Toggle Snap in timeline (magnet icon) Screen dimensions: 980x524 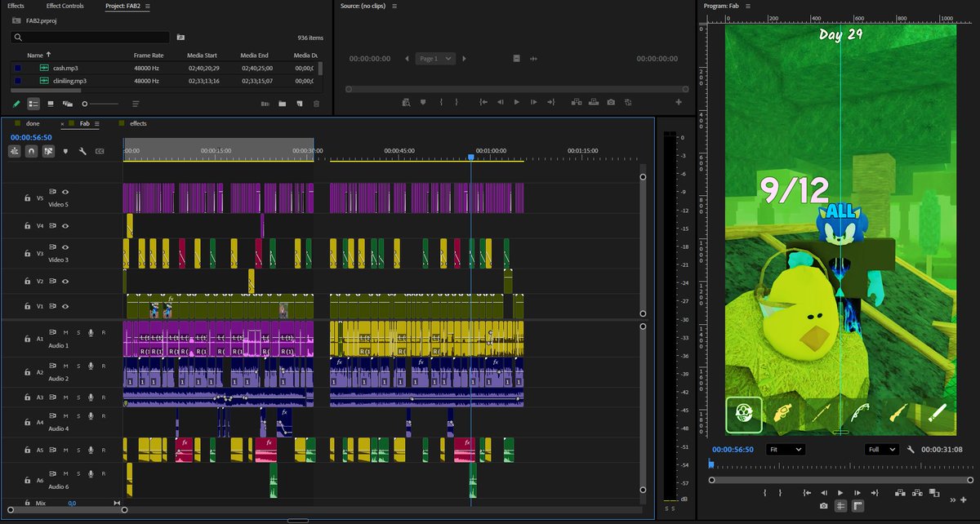click(31, 151)
